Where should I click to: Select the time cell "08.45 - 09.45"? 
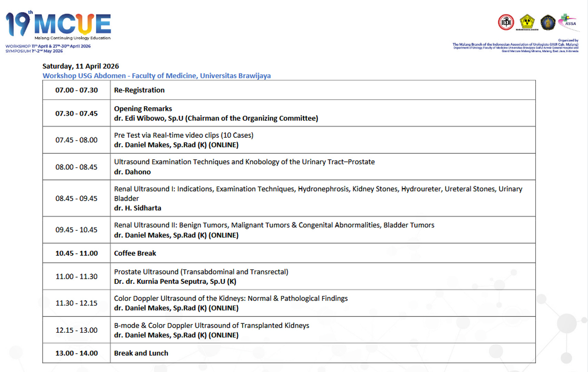[77, 198]
